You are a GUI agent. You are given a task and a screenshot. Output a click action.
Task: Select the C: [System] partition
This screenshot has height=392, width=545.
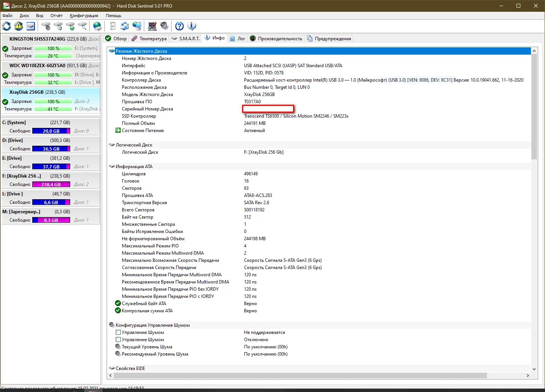click(51, 127)
